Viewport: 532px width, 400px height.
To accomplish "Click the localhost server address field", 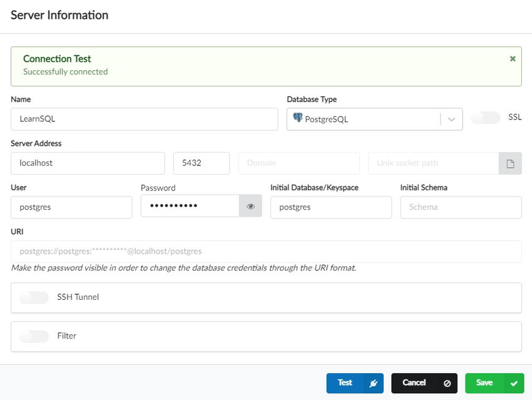I will pyautogui.click(x=88, y=163).
